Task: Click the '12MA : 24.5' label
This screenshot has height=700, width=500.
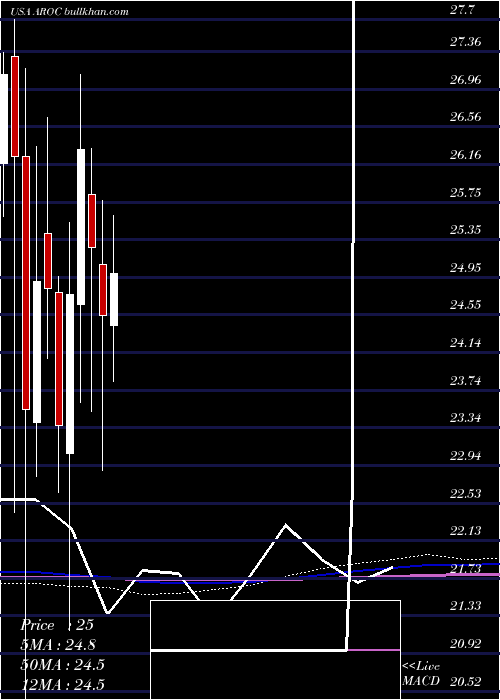Action: (x=62, y=684)
